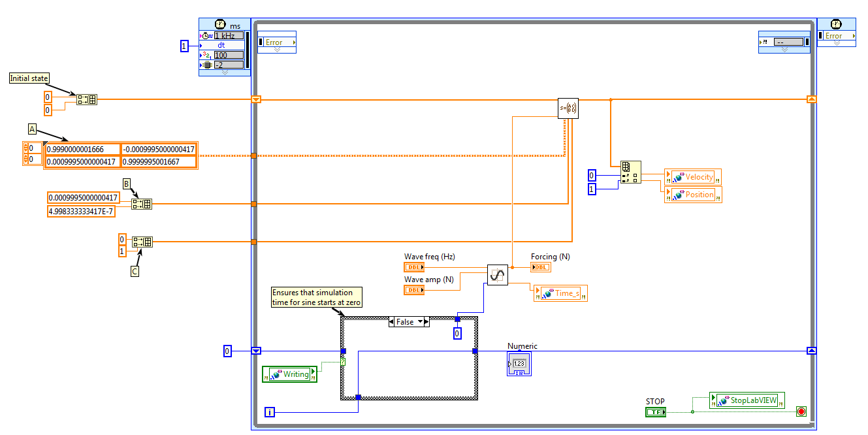Viewport: 868px width, 435px height.
Task: Click matrix A bottom-left value 0.0009995000000417
Action: click(82, 162)
